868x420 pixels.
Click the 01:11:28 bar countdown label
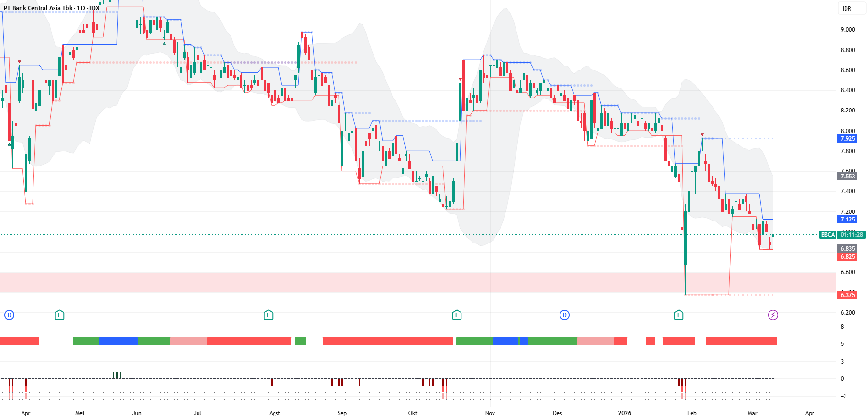(x=852, y=235)
